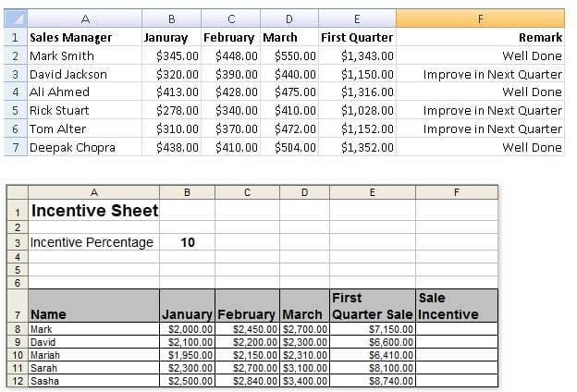Click David Jackson's remark cell
The width and height of the screenshot is (577, 392).
pyautogui.click(x=480, y=74)
